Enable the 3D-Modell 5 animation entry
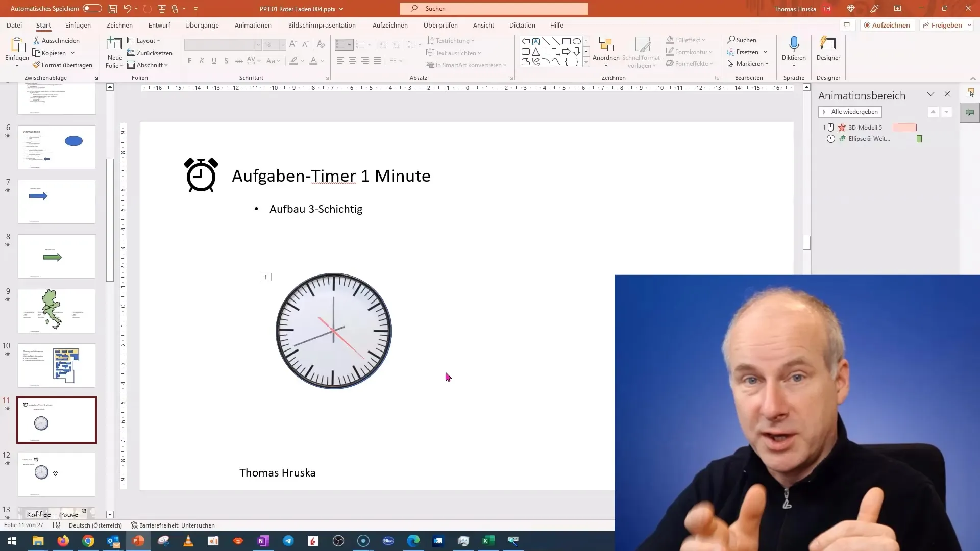The image size is (980, 551). pos(865,127)
